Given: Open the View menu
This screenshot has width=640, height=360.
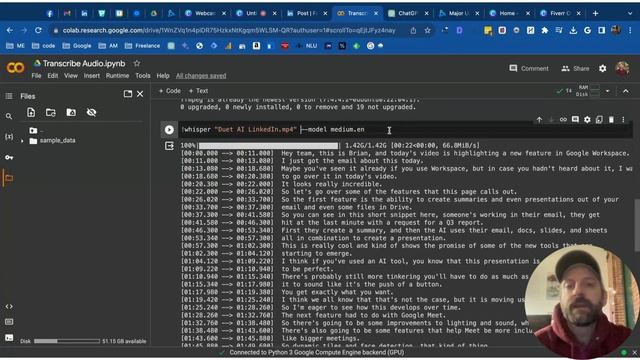Looking at the screenshot, I should [x=71, y=76].
